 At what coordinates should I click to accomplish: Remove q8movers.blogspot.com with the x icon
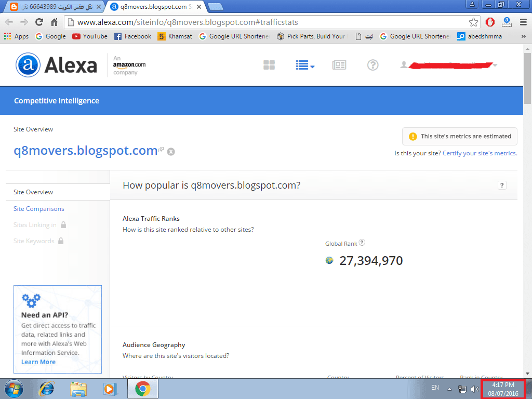171,152
